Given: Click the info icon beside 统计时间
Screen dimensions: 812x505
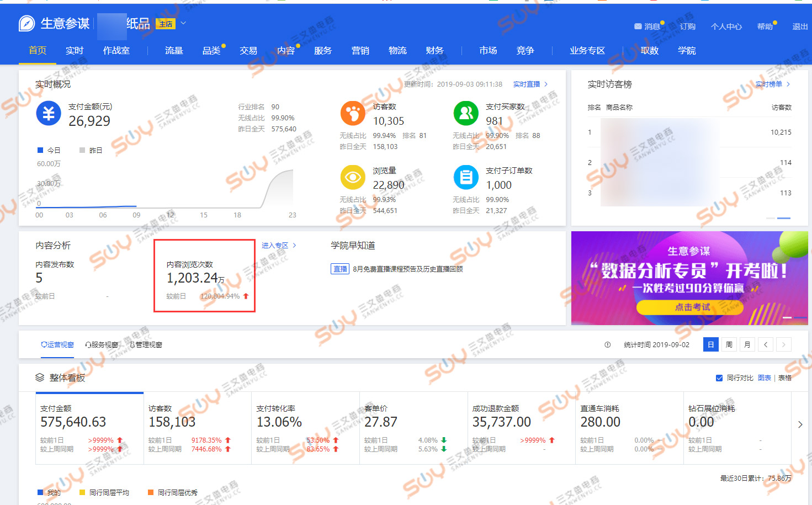Looking at the screenshot, I should point(608,345).
